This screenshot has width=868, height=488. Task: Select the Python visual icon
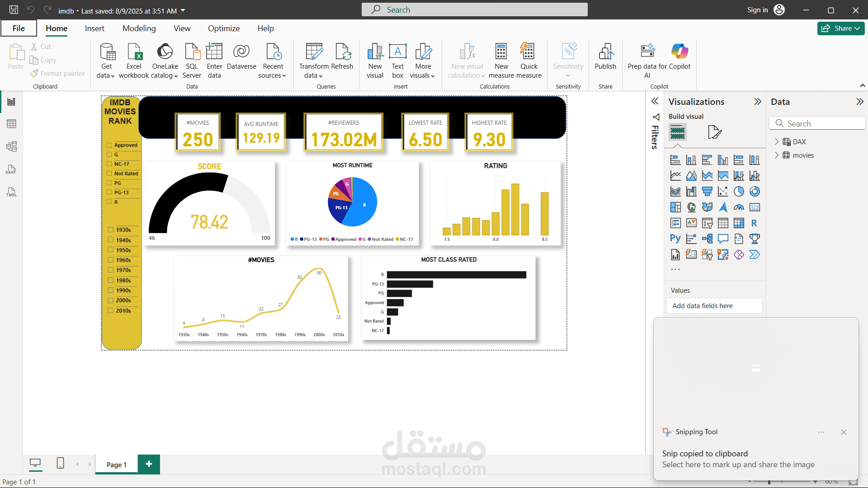point(675,239)
